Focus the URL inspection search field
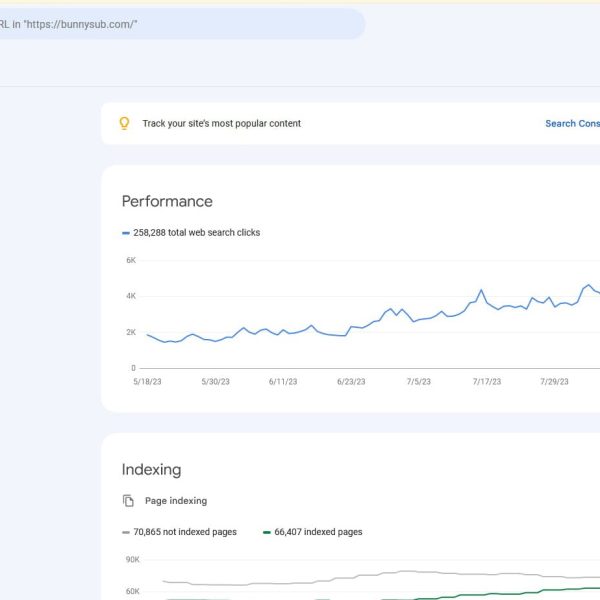The width and height of the screenshot is (600, 600). click(x=180, y=24)
